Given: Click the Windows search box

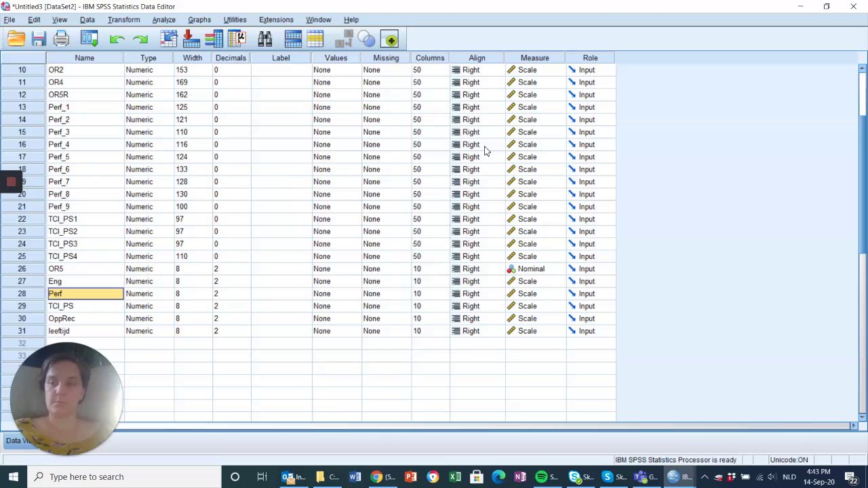Looking at the screenshot, I should tap(125, 476).
